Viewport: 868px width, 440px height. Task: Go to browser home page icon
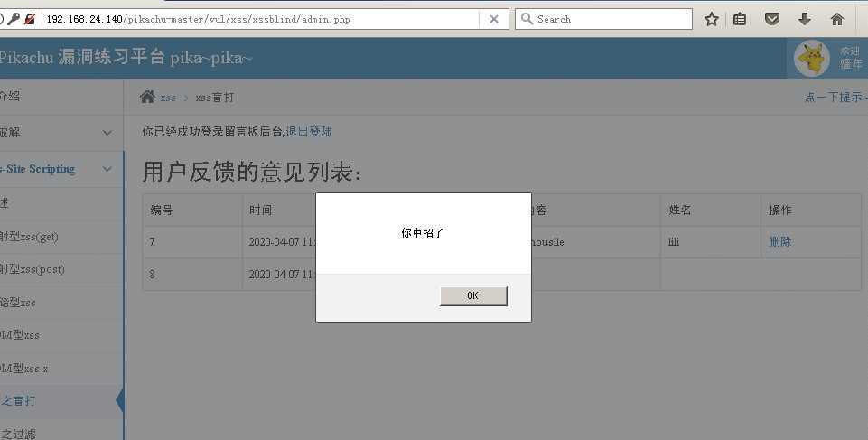pyautogui.click(x=837, y=19)
